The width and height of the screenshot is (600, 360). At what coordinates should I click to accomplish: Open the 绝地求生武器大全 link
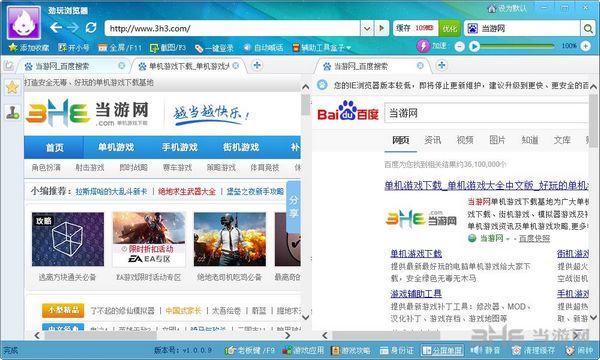coord(187,191)
